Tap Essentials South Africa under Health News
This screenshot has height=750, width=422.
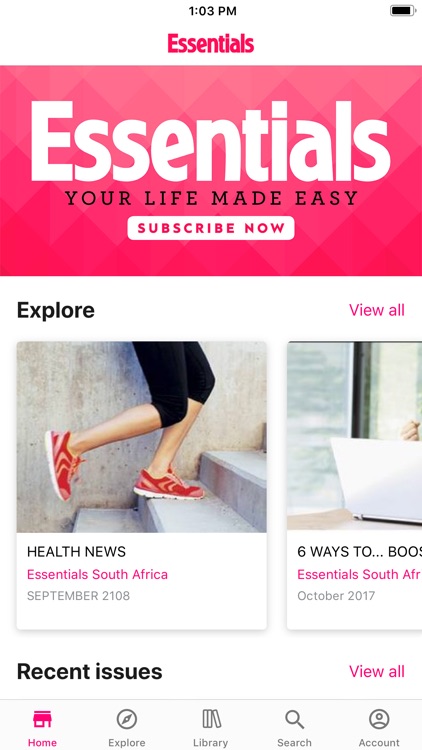tap(97, 574)
